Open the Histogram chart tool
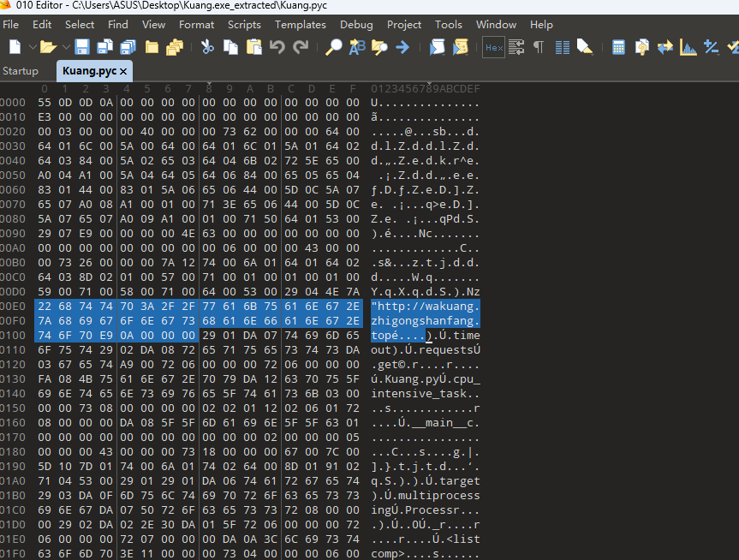Image resolution: width=739 pixels, height=560 pixels. (x=688, y=47)
